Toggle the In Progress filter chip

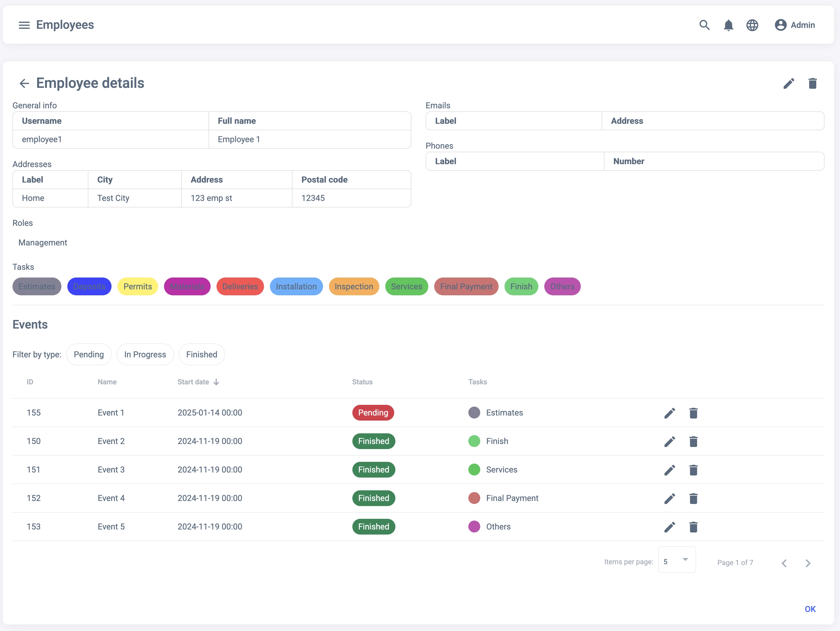click(x=145, y=354)
